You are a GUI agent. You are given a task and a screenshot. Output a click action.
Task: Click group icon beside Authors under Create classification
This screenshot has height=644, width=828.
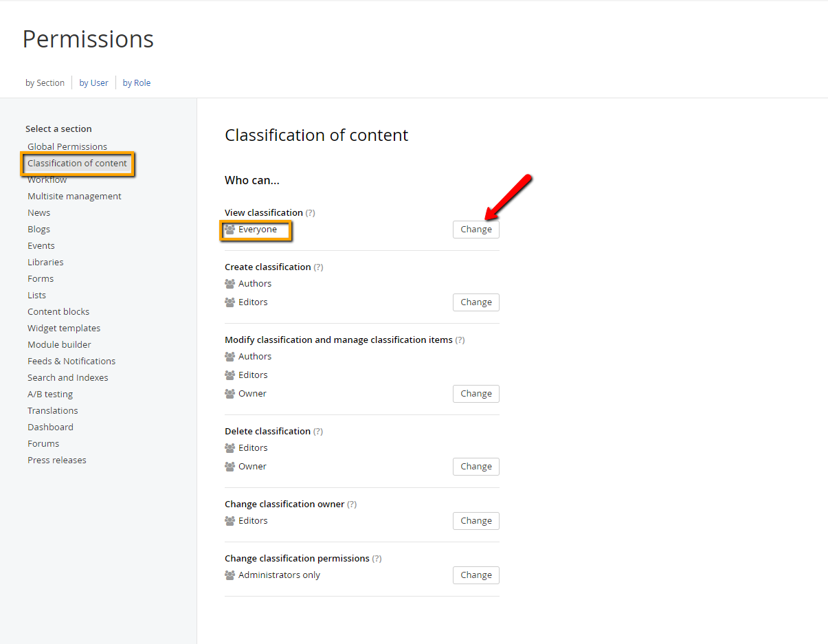pyautogui.click(x=230, y=284)
